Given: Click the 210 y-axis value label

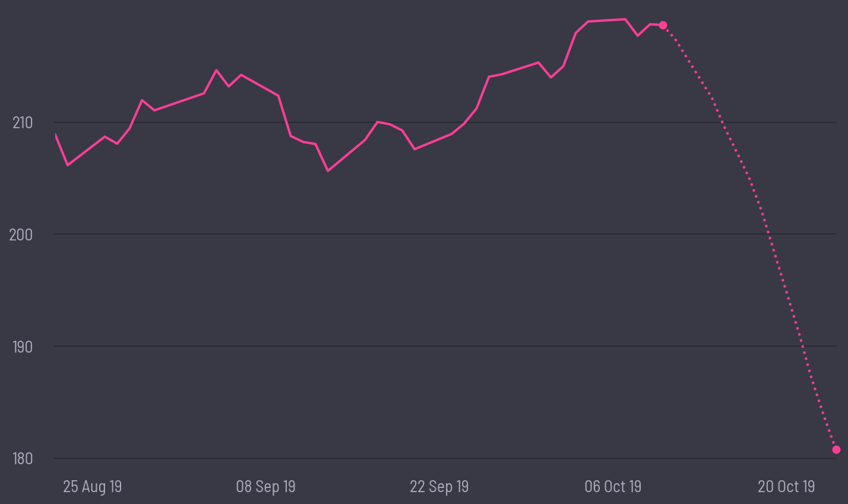Looking at the screenshot, I should tap(23, 123).
